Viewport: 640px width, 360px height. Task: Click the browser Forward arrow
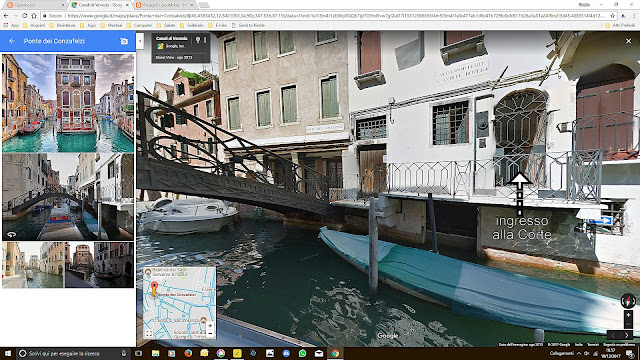(x=15, y=16)
